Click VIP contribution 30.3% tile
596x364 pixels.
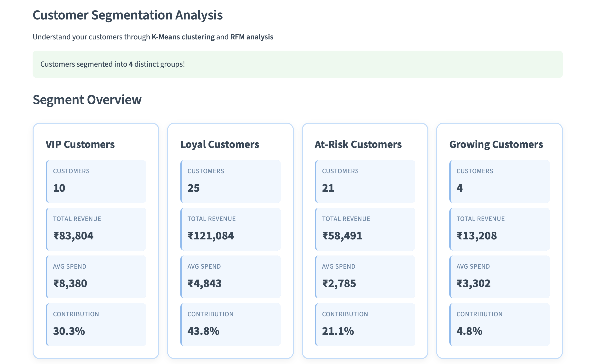[96, 325]
